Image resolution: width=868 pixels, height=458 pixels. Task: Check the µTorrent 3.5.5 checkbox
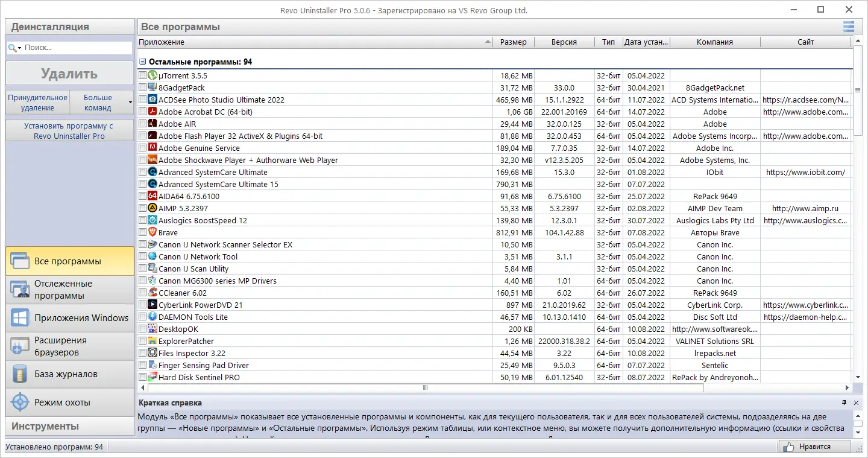coord(142,75)
